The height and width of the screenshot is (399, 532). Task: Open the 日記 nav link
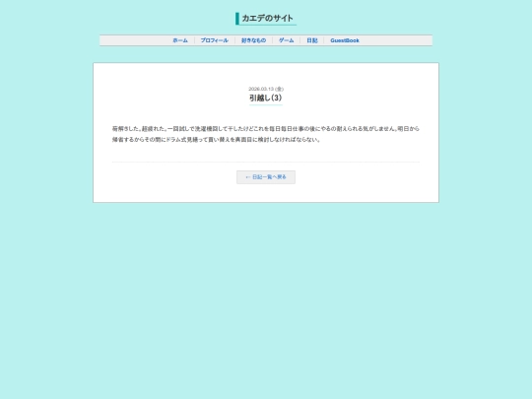[311, 40]
